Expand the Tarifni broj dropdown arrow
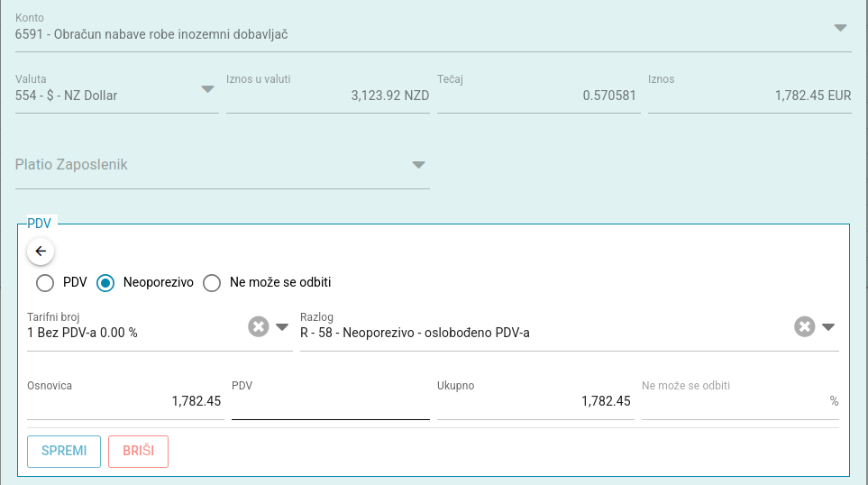 [282, 326]
